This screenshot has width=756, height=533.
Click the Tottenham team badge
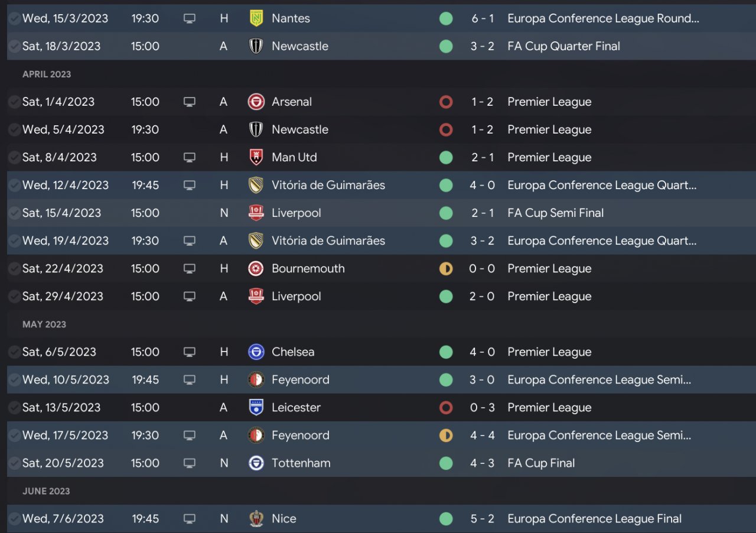(x=256, y=463)
